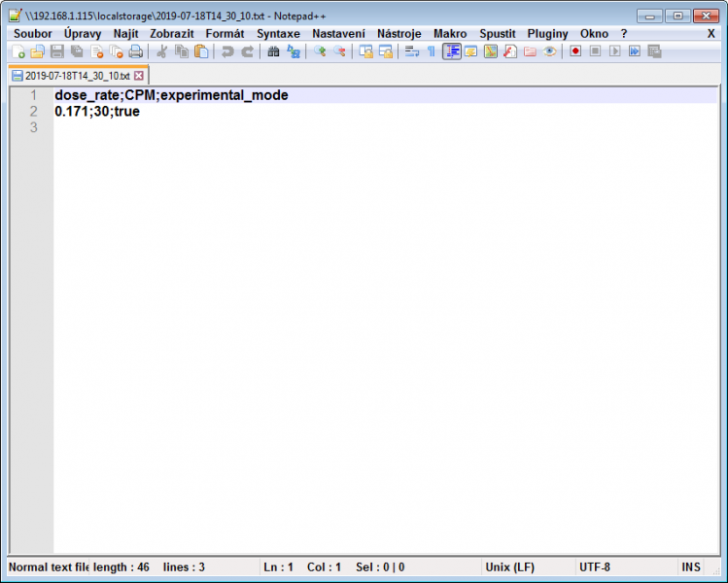The width and height of the screenshot is (728, 583).
Task: Click the Find binoculars icon
Action: click(273, 51)
